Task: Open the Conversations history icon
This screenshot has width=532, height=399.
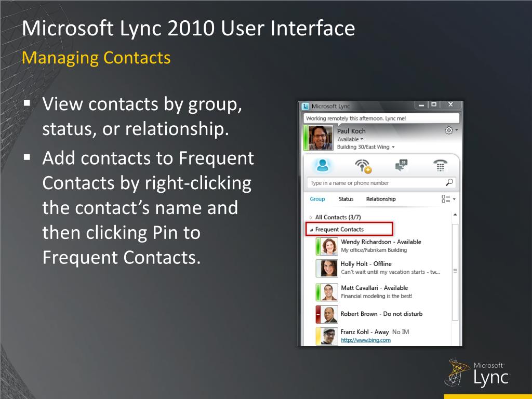Action: tap(402, 166)
